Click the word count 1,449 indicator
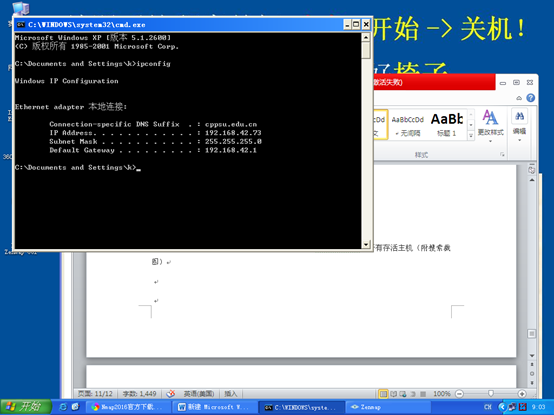The height and width of the screenshot is (415, 554). point(139,393)
